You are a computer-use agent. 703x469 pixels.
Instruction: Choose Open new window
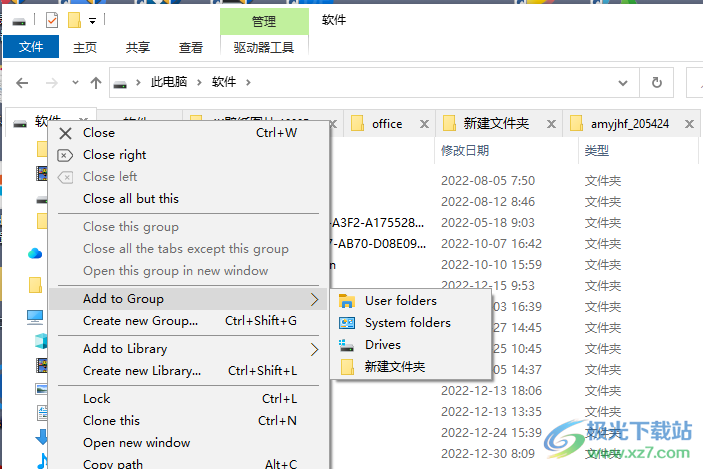tap(188, 443)
